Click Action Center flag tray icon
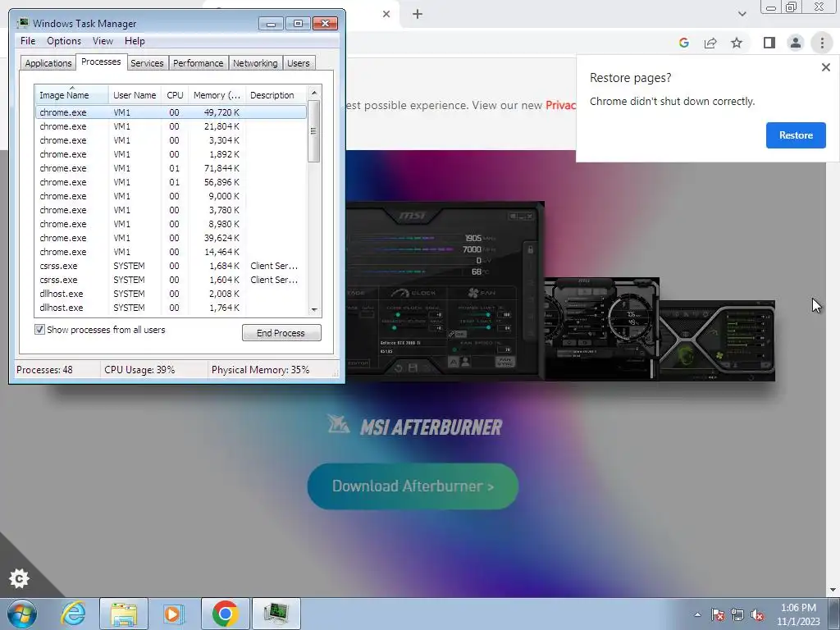This screenshot has width=840, height=630. (x=718, y=614)
